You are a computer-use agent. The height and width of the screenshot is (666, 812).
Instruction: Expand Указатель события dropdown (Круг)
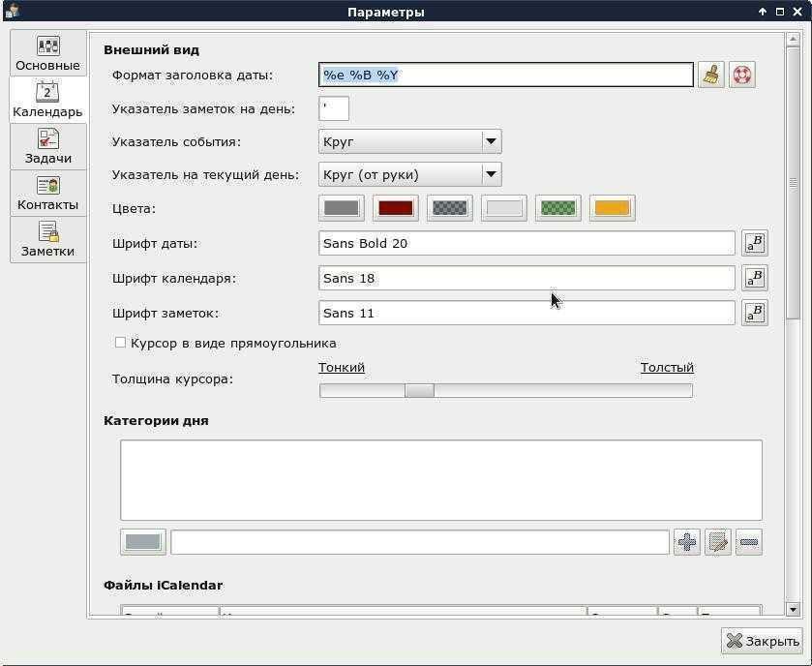(410, 141)
